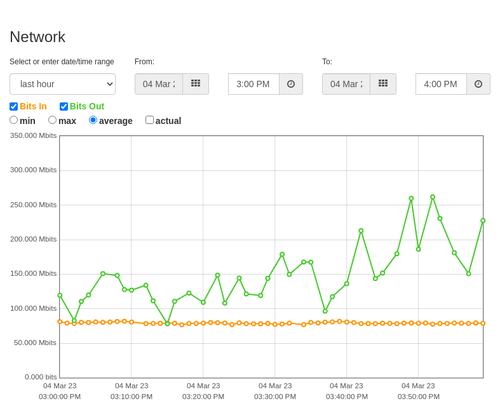Screen dimensions: 500x403
Task: Click the '250.000 Mbits' axis label
Action: click(33, 205)
